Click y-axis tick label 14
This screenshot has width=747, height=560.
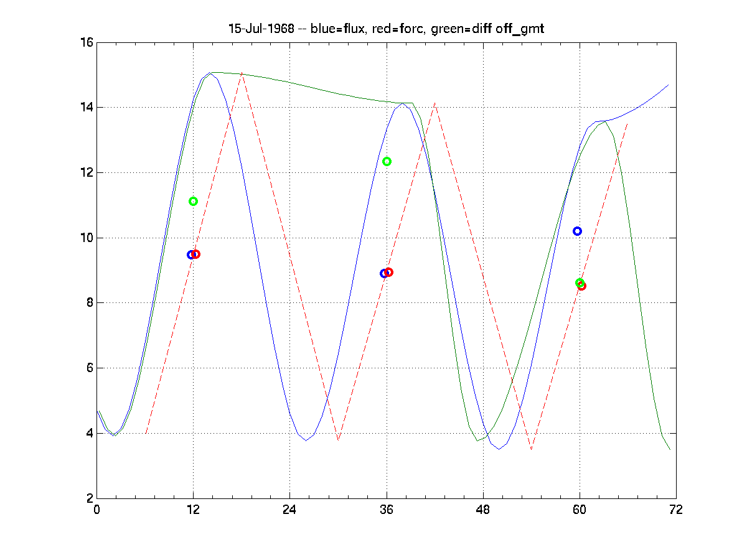tap(86, 108)
